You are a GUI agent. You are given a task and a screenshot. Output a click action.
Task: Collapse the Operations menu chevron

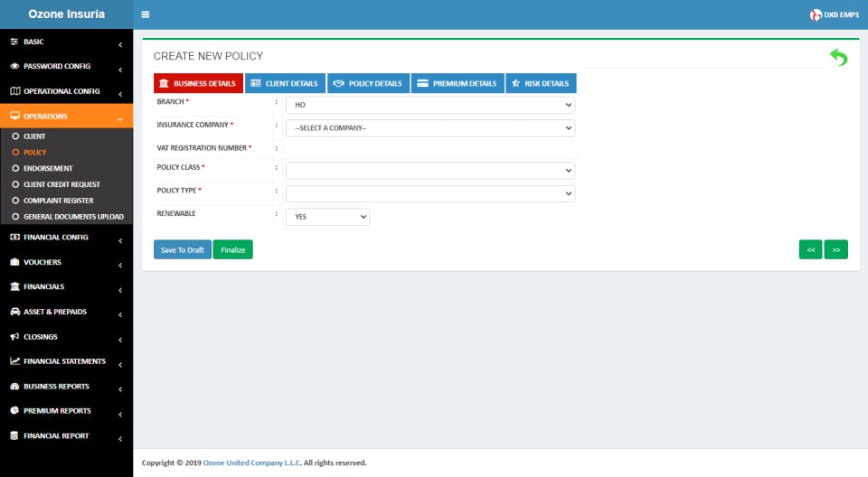tap(120, 119)
